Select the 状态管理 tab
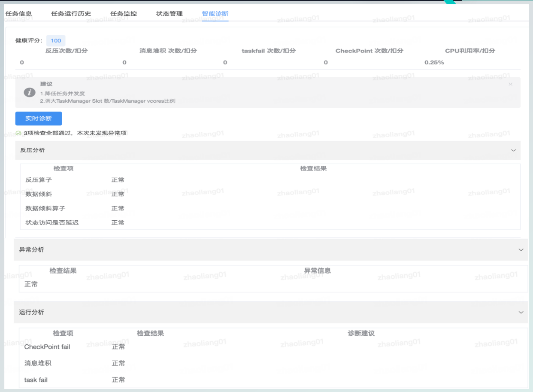 coord(170,13)
